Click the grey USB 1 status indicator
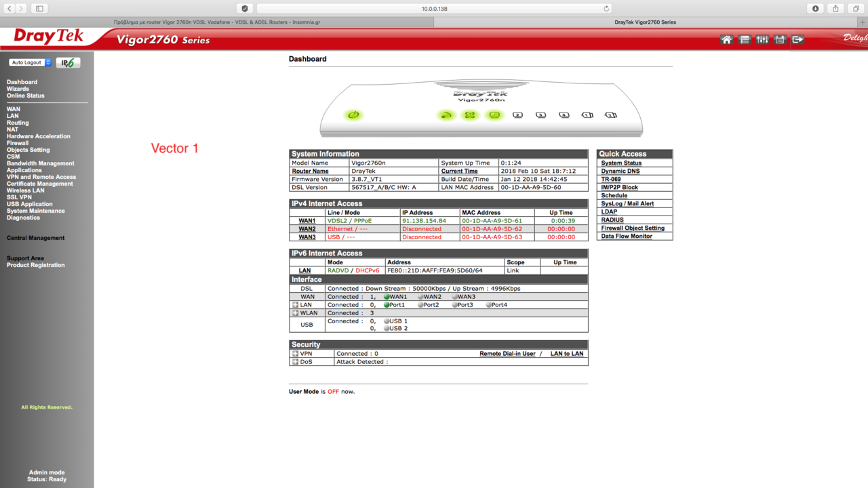This screenshot has width=868, height=488. [387, 321]
